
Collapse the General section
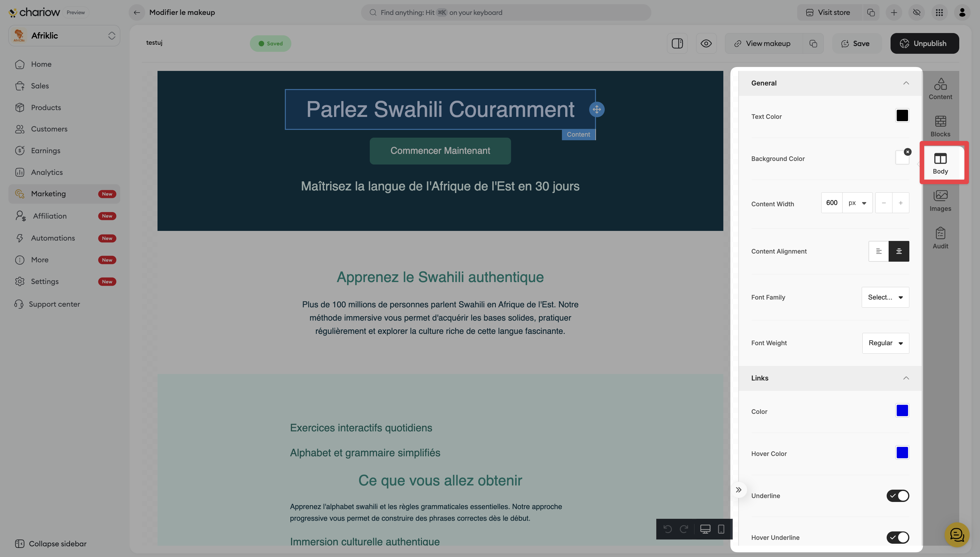[906, 83]
